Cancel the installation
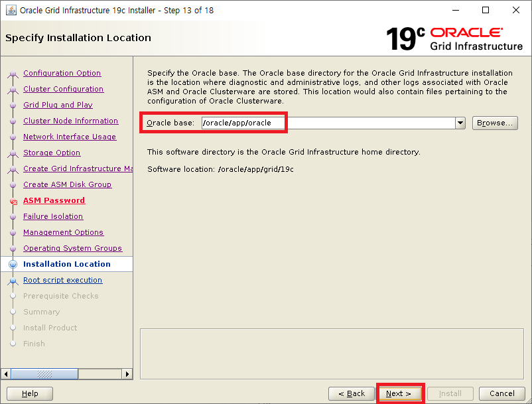 [x=502, y=393]
